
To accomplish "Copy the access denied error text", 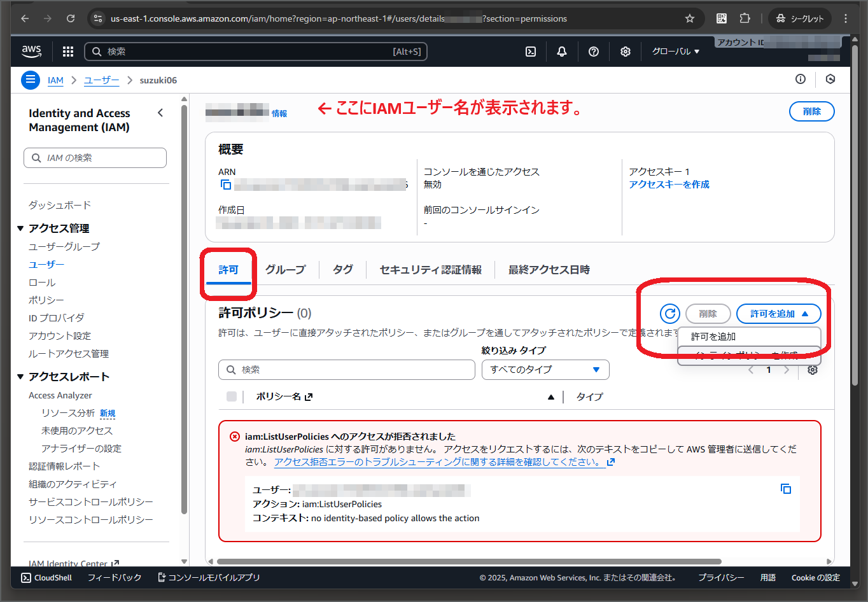I will [786, 489].
